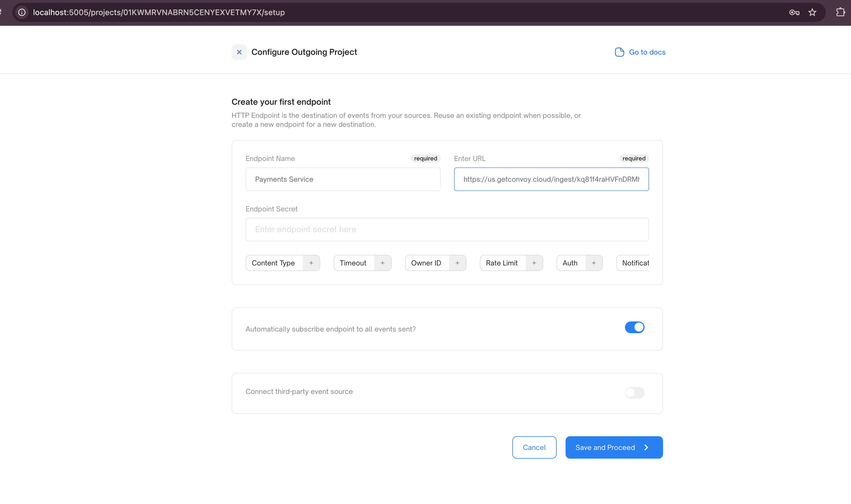Click the Endpoint Secret input
This screenshot has height=504, width=851.
(447, 230)
